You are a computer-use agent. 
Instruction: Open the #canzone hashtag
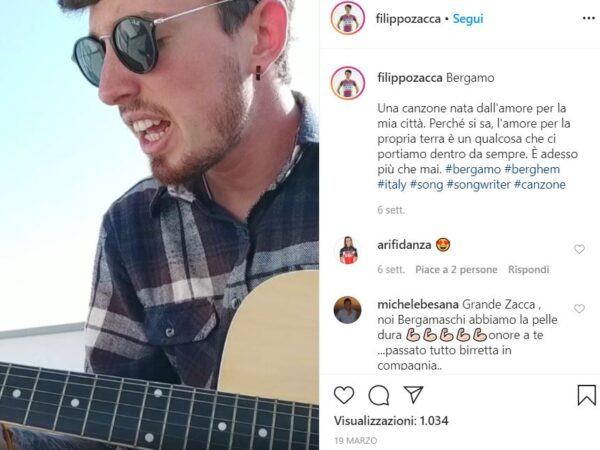(x=540, y=184)
